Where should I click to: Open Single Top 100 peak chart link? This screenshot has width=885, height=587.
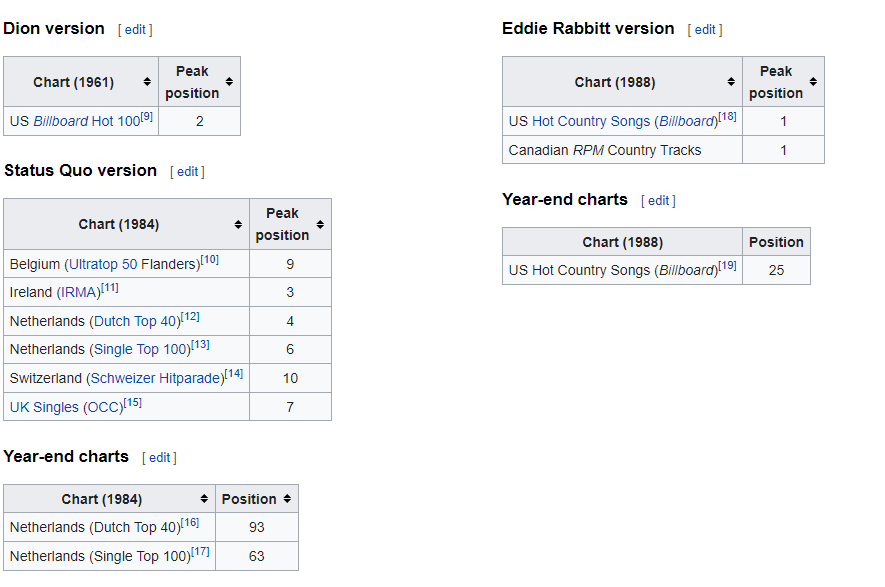[141, 349]
